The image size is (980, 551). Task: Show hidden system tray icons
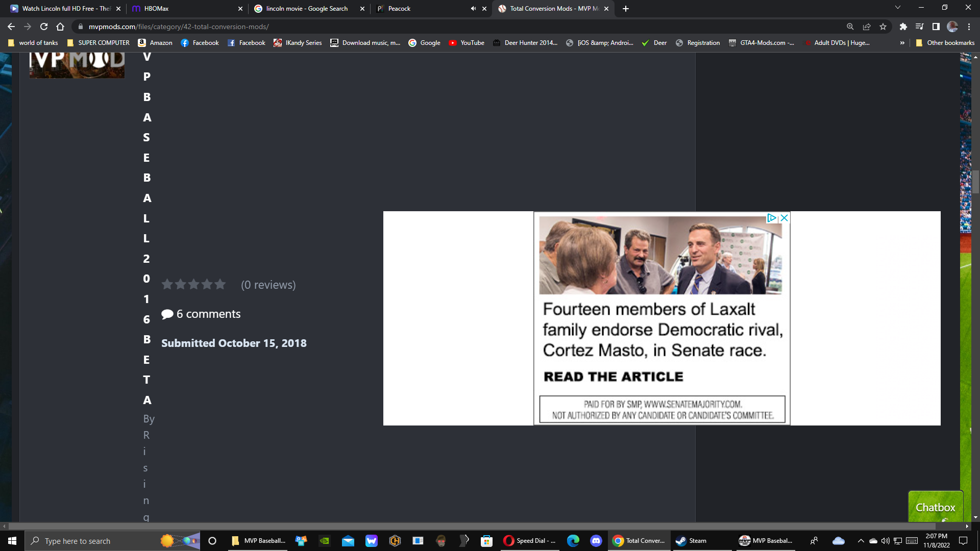(x=861, y=541)
